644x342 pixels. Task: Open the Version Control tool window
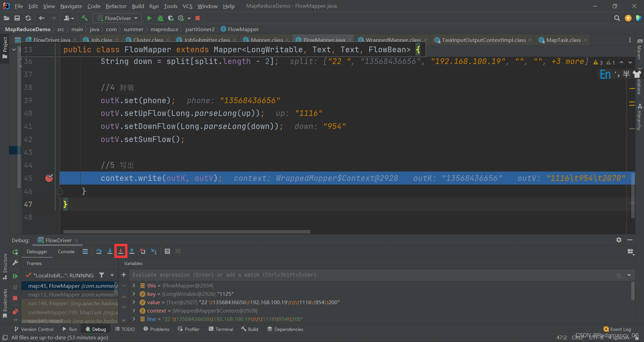[x=34, y=329]
